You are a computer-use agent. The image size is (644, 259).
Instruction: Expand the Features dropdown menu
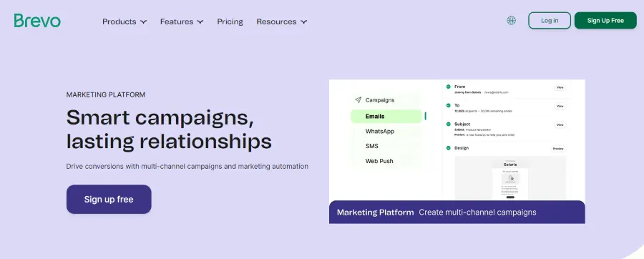click(x=182, y=21)
